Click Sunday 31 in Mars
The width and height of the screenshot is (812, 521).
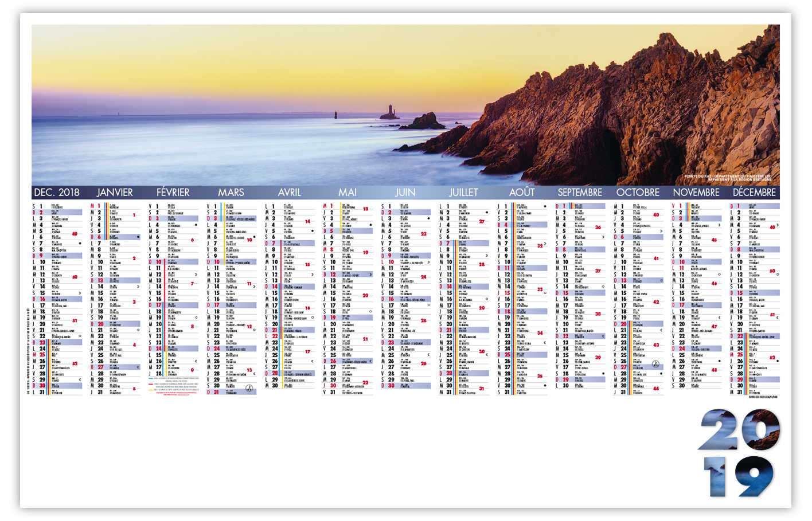[x=231, y=392]
